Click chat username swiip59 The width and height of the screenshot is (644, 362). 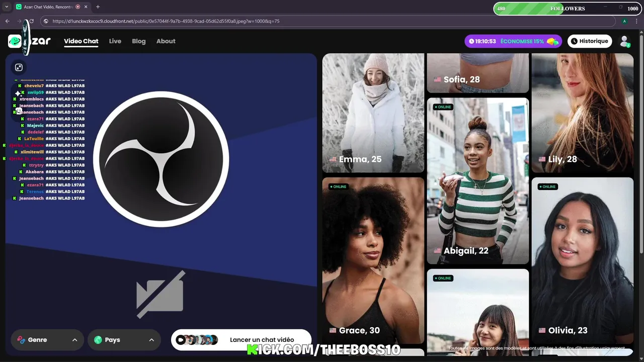click(36, 93)
